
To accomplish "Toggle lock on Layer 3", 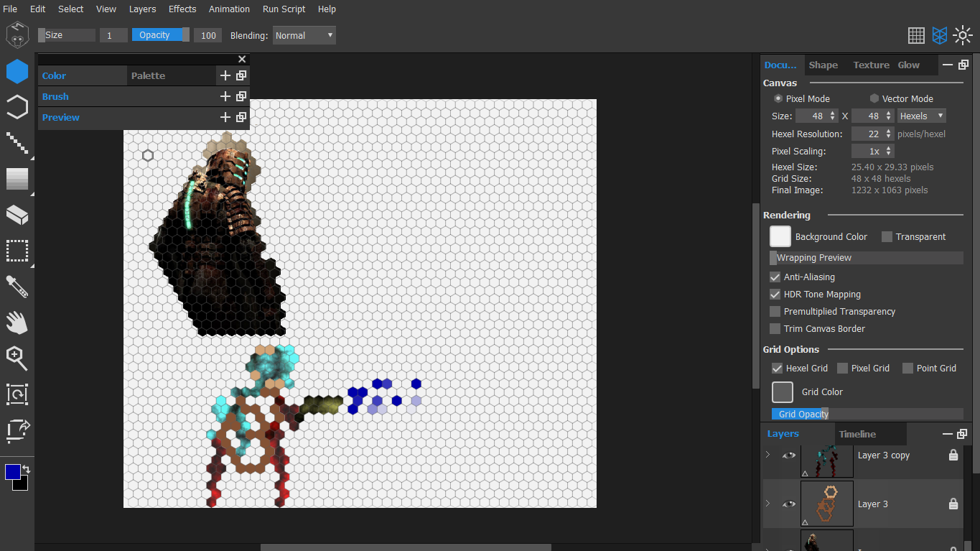I will (953, 504).
